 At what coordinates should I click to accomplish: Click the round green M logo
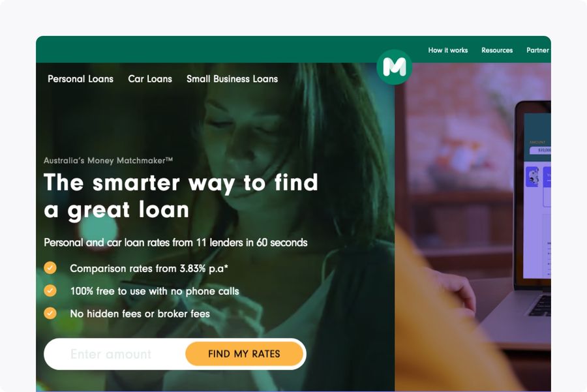[x=394, y=67]
